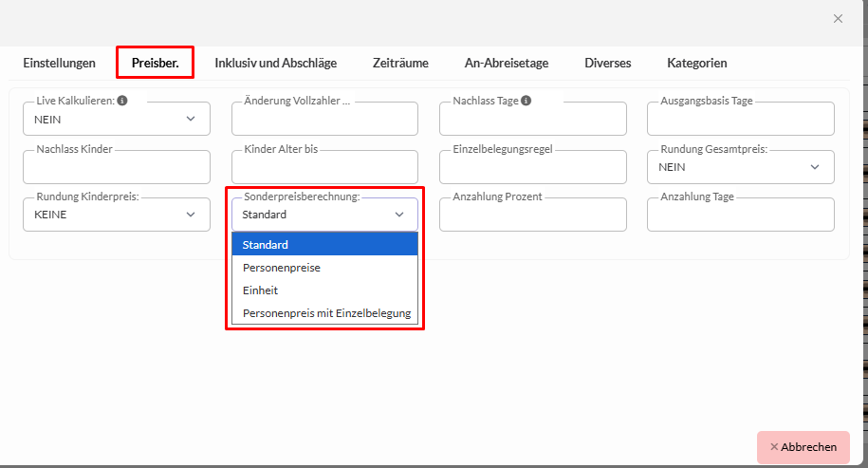Image resolution: width=868 pixels, height=468 pixels.
Task: Open the Live Kalkulieren dropdown
Action: click(116, 120)
